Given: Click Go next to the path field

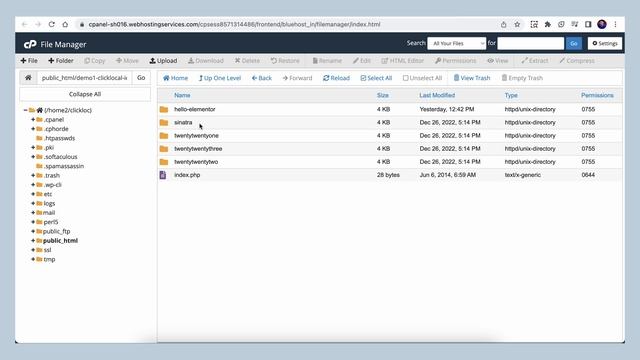Looking at the screenshot, I should 141,78.
